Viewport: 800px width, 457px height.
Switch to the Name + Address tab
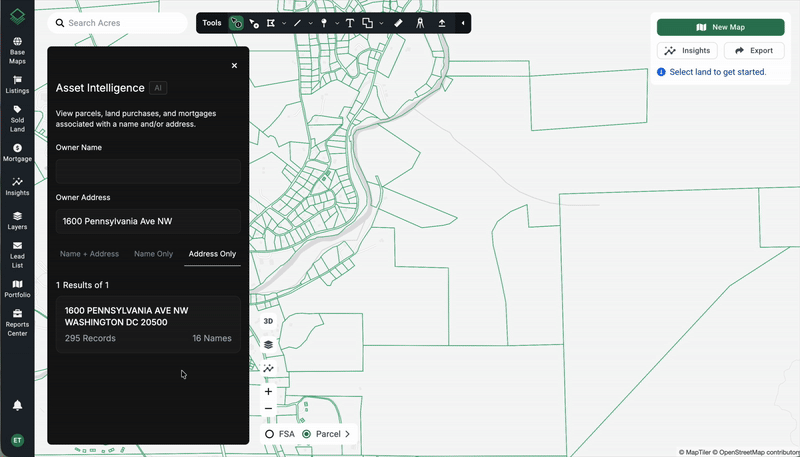click(x=89, y=254)
